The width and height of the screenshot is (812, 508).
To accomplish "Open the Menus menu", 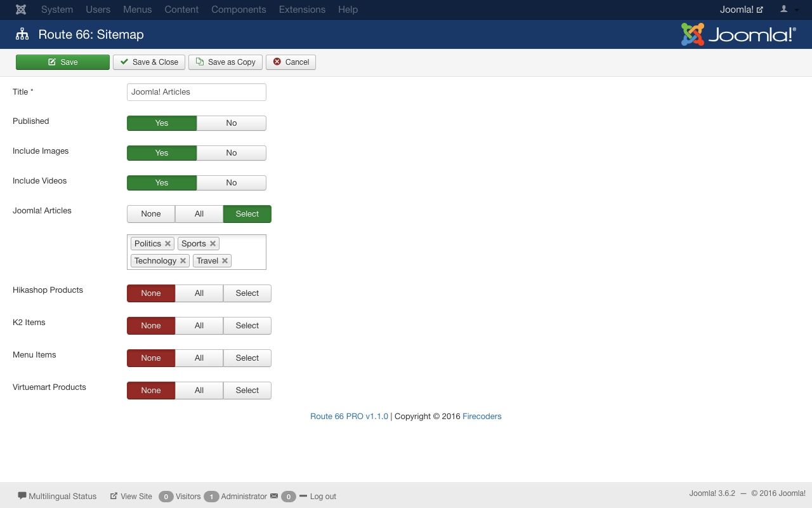I will coord(137,10).
